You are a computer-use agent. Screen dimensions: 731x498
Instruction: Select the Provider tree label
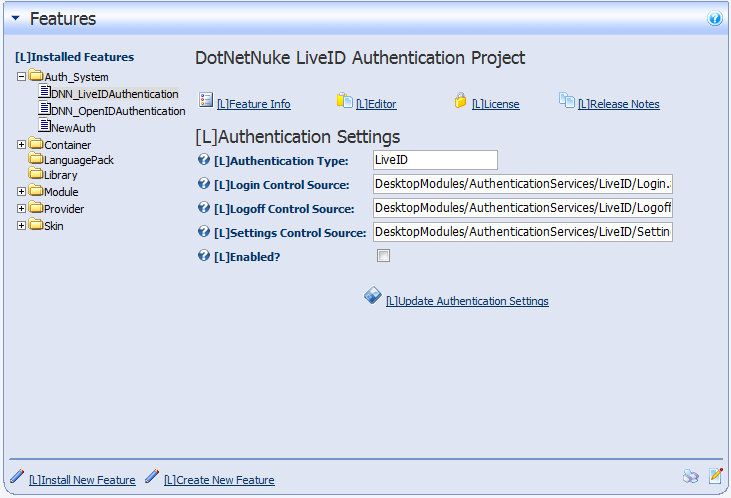(64, 209)
